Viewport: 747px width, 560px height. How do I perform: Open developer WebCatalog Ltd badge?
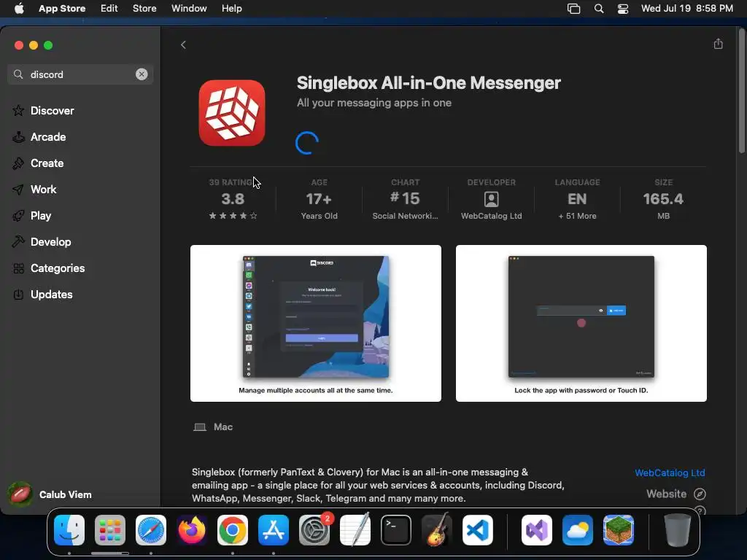pyautogui.click(x=491, y=199)
